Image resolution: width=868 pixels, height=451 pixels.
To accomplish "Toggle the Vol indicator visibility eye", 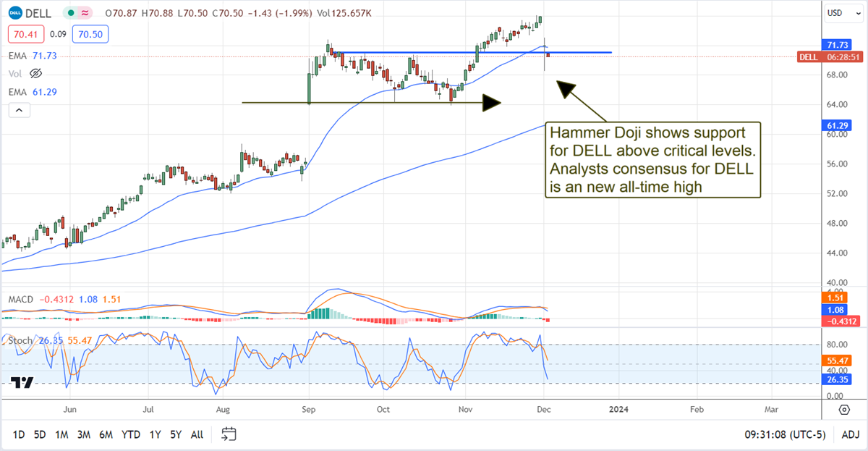I will click(x=36, y=73).
